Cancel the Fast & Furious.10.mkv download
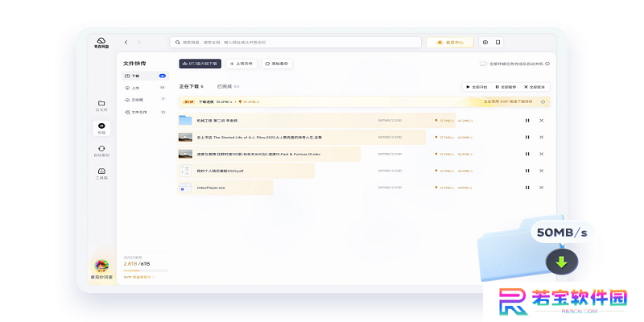Image resolution: width=644 pixels, height=322 pixels. [541, 154]
